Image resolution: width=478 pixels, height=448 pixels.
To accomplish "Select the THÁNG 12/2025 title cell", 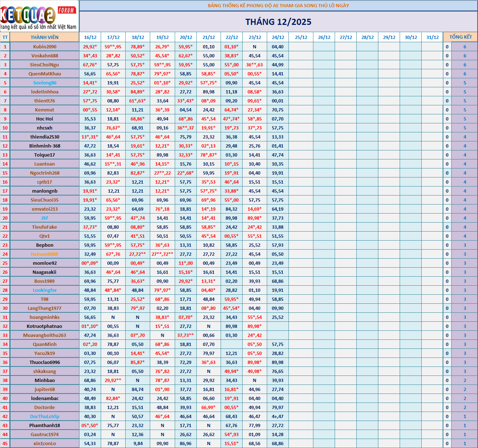I will click(x=278, y=22).
